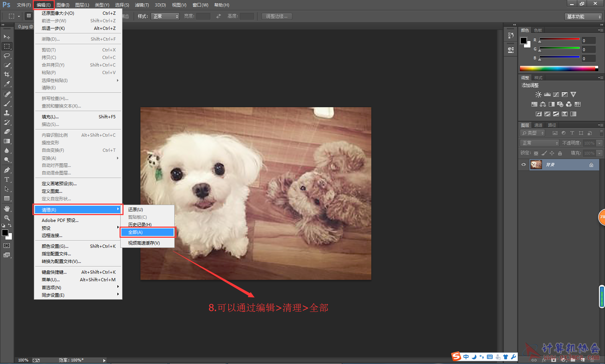This screenshot has height=364, width=605.
Task: Select the Rectangle shape tool
Action: tap(7, 198)
